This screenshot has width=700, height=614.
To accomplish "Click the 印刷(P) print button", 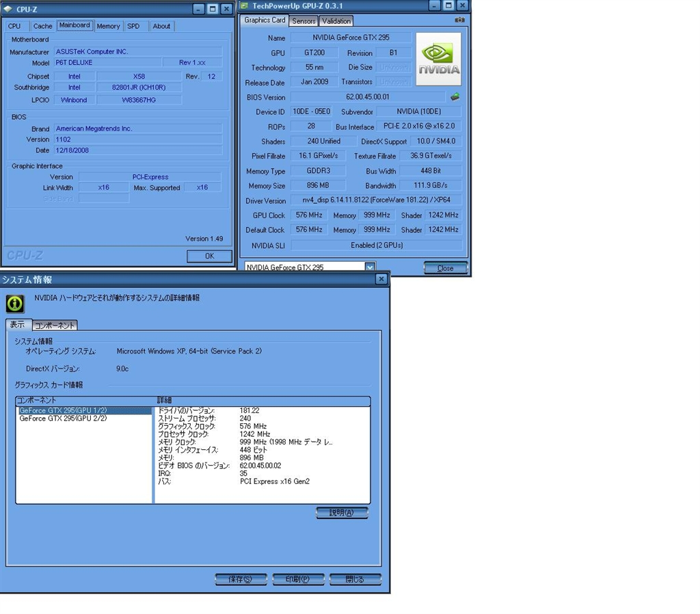I will pos(298,579).
